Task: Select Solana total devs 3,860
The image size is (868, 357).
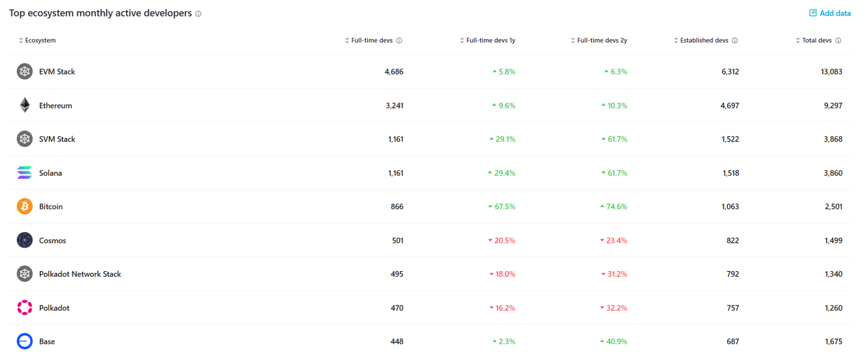Action: click(833, 173)
